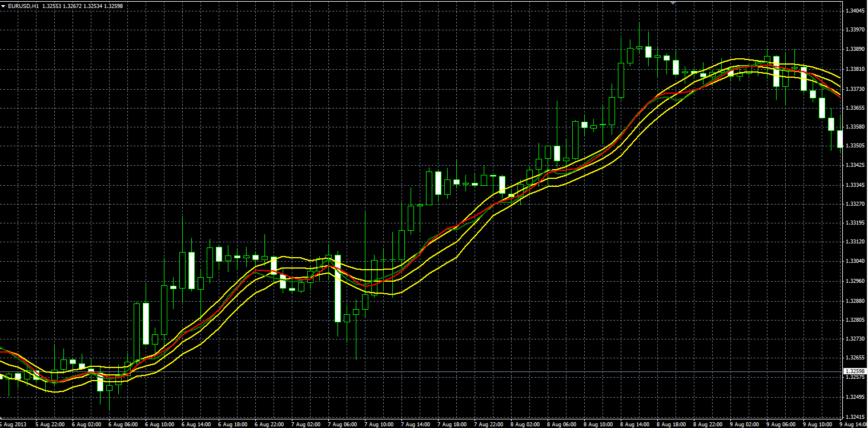Screen dimensions: 868x428
Task: Click the 1.33425 price scale label
Action: (855, 165)
